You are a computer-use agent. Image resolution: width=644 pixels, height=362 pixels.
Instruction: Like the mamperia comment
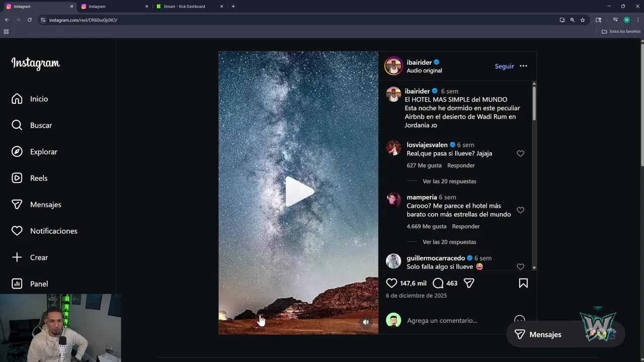coord(520,210)
